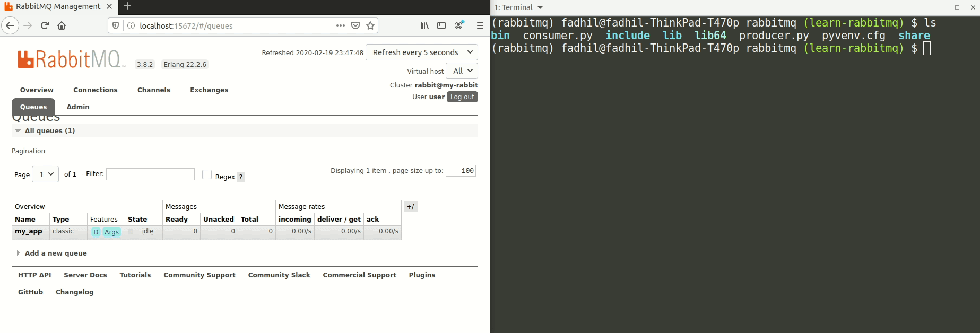Click producer.py in the terminal listing

774,36
